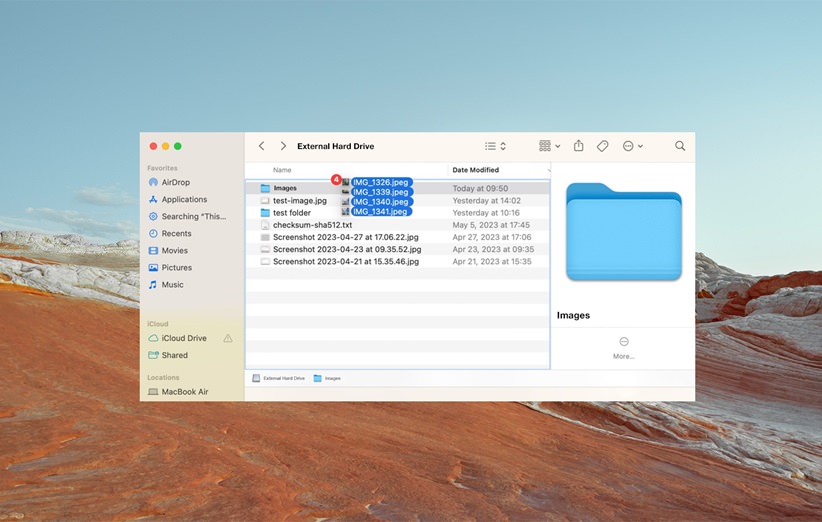
Task: Click the date Yesterday at 14:02
Action: point(486,201)
